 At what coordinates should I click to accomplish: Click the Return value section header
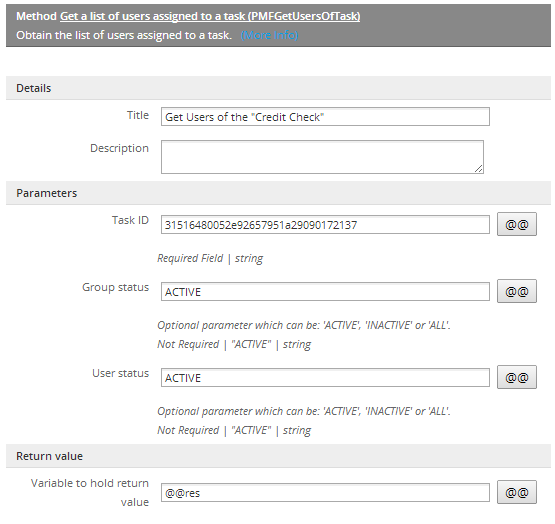(278, 456)
